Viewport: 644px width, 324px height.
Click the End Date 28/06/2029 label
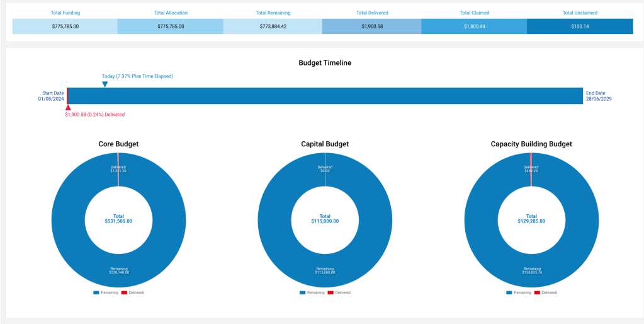599,96
